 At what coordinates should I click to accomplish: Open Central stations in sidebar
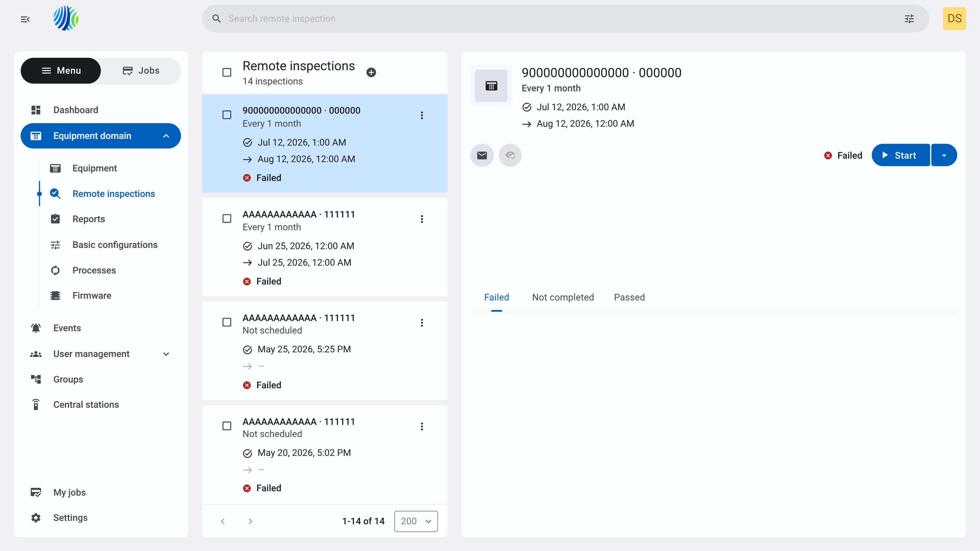pyautogui.click(x=101, y=404)
